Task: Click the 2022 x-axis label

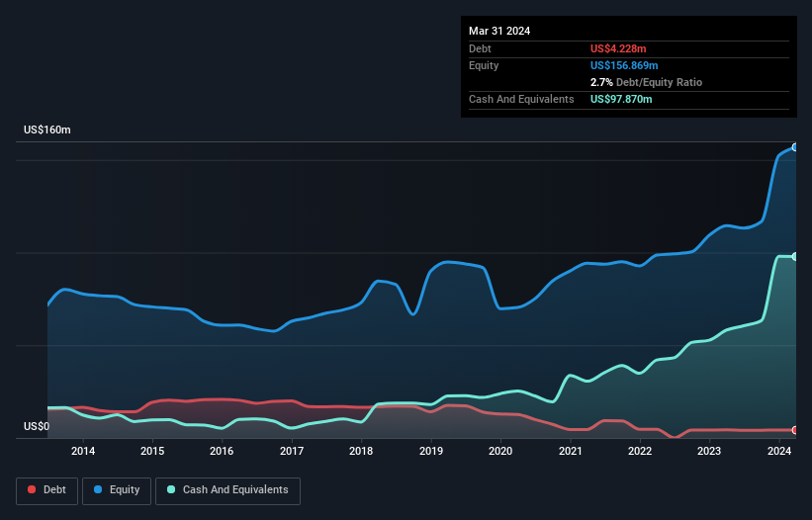Action: (640, 451)
